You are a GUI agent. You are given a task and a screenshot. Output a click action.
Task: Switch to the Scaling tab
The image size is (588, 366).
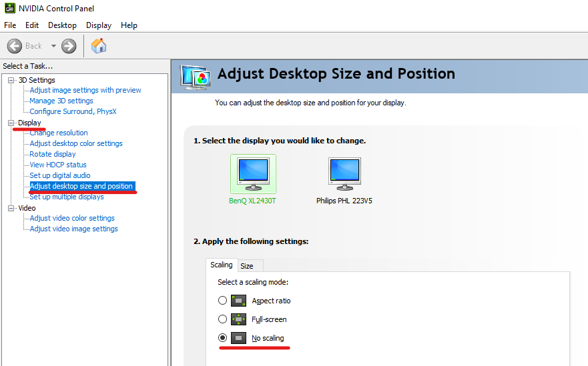point(221,265)
